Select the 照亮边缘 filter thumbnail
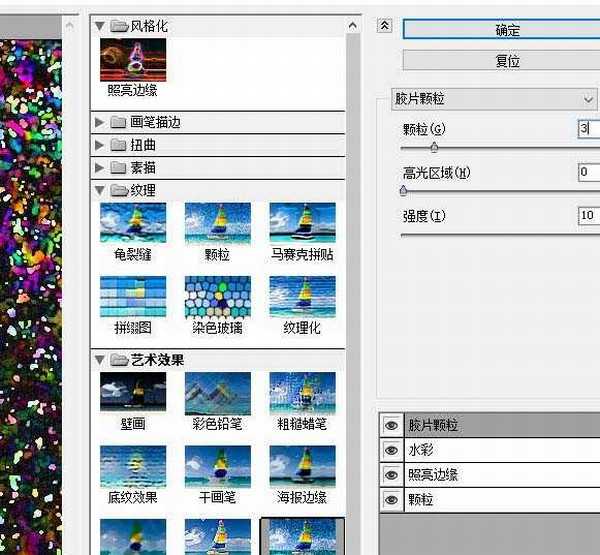 [133, 60]
